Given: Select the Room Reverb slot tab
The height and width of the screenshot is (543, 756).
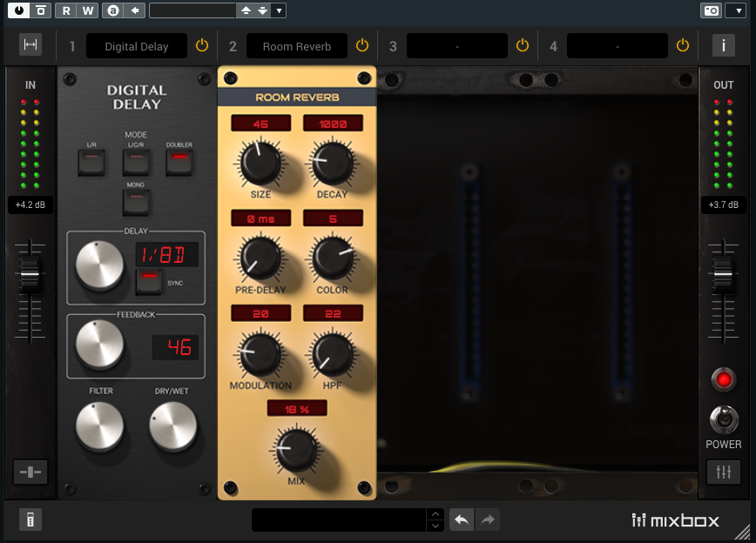Looking at the screenshot, I should (297, 46).
